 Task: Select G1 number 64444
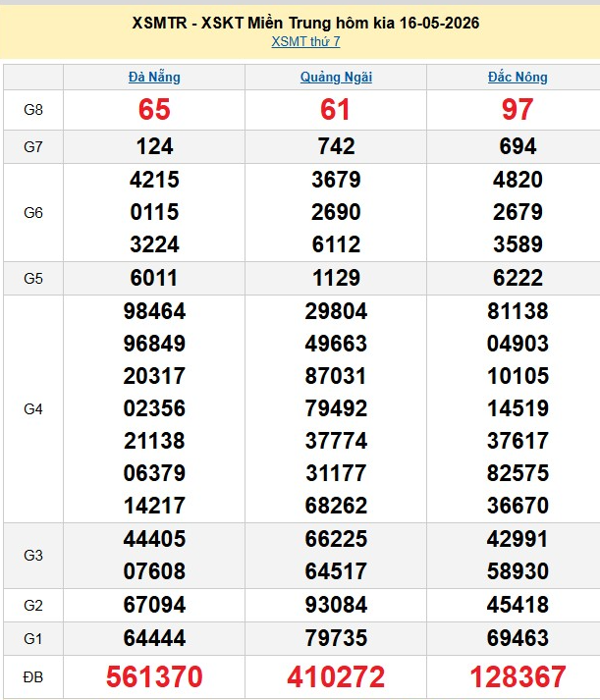[x=154, y=638]
